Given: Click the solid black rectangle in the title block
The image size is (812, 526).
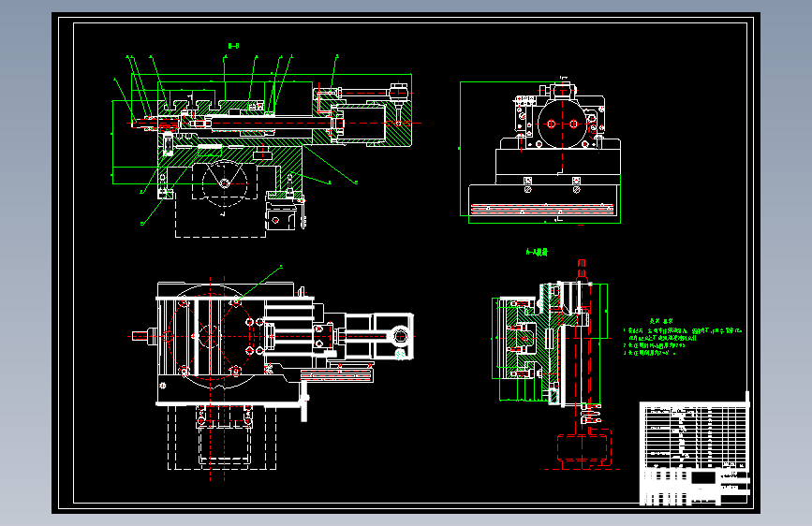Looking at the screenshot, I should coord(703,476).
